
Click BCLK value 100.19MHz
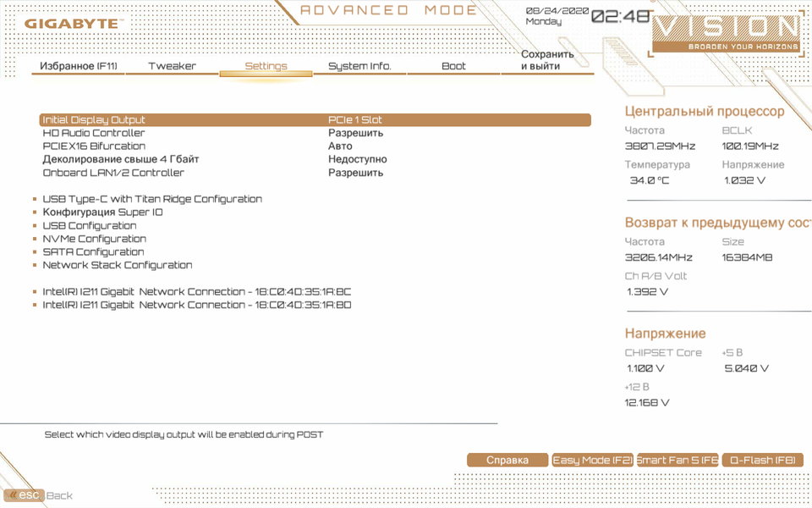[x=750, y=146]
